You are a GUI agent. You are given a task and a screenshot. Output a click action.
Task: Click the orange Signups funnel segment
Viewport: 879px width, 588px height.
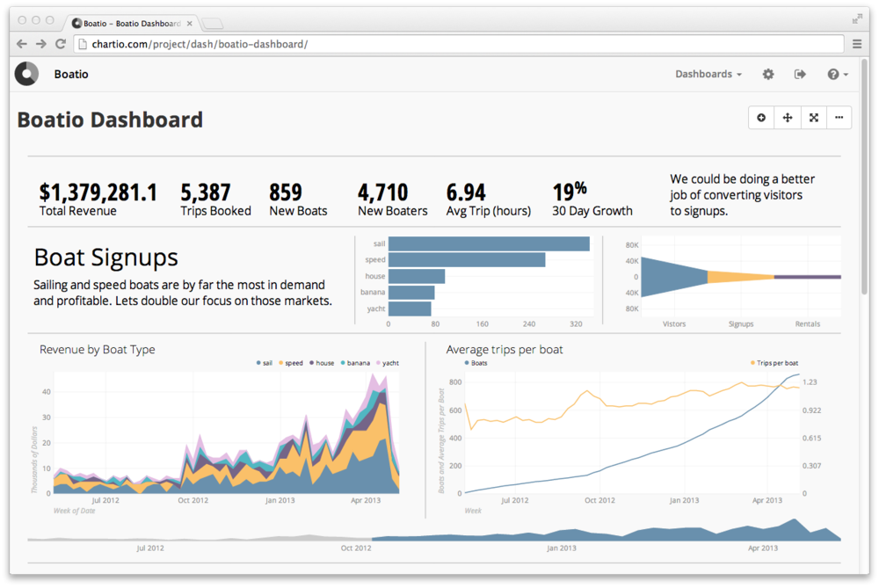click(741, 277)
